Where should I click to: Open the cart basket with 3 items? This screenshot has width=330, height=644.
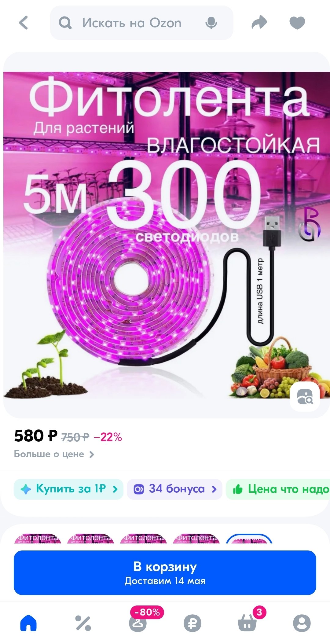247,623
